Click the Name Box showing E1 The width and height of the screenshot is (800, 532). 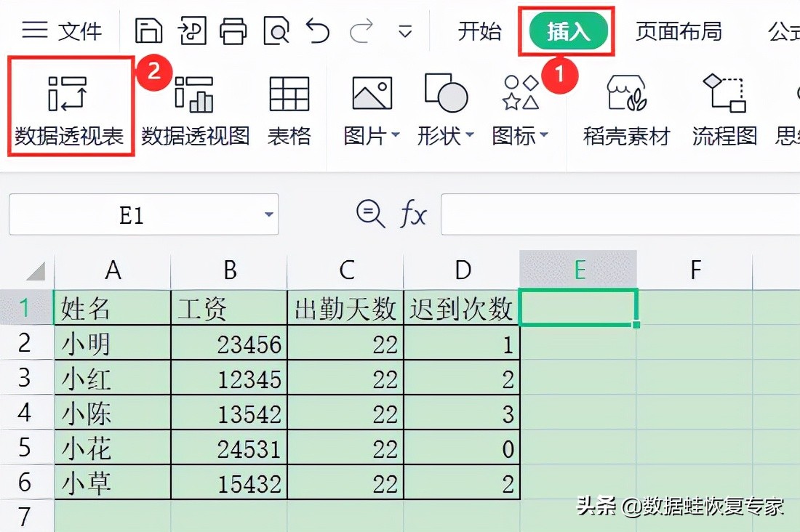tap(132, 214)
